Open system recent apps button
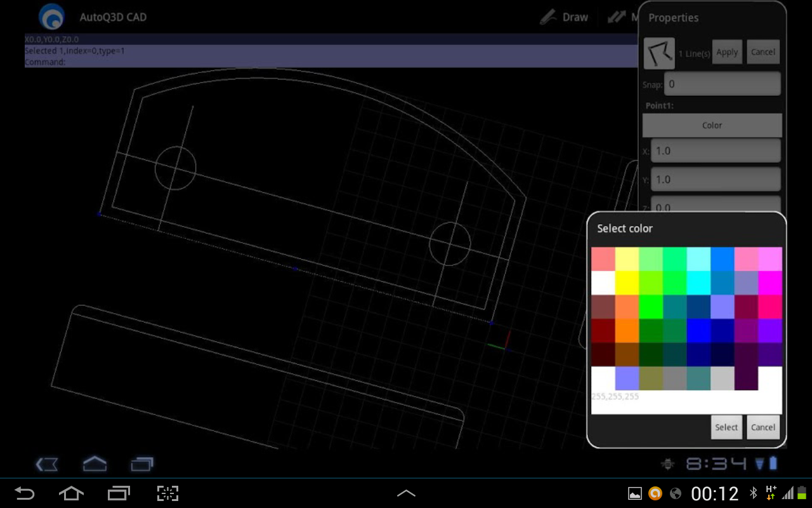 (119, 493)
